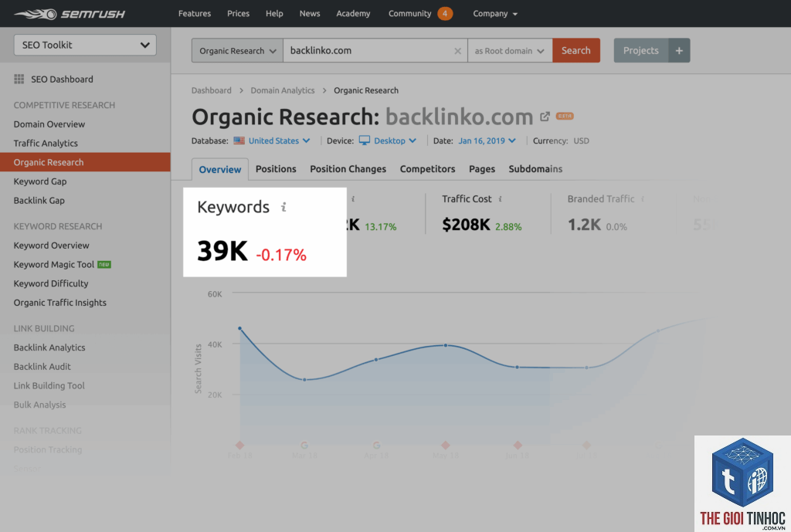Select Organic Research in the sidebar
The image size is (791, 532).
[x=85, y=162]
